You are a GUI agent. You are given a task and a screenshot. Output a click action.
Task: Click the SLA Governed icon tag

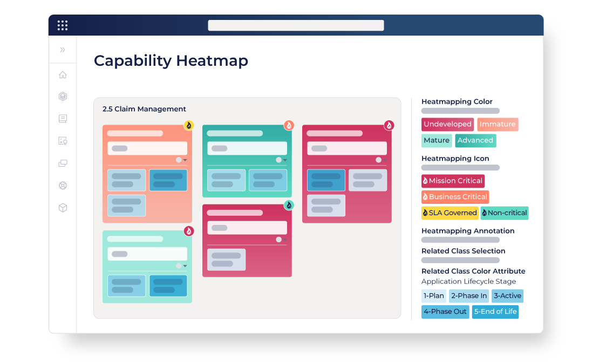coord(450,213)
